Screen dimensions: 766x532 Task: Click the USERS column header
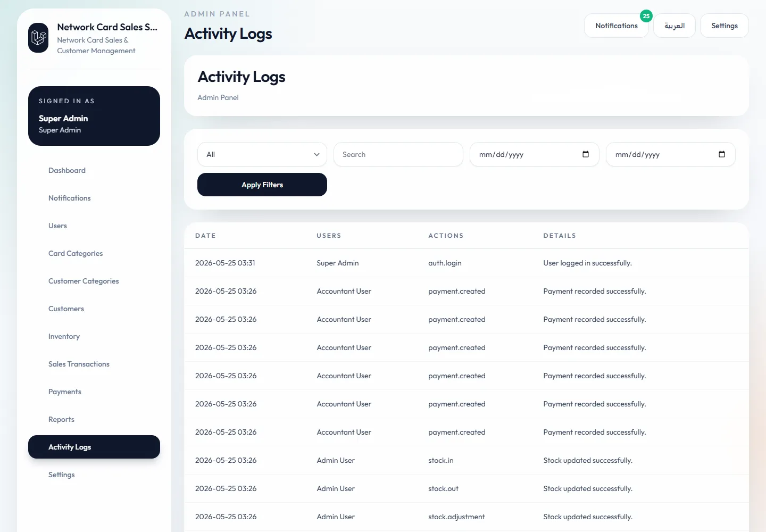pyautogui.click(x=329, y=236)
